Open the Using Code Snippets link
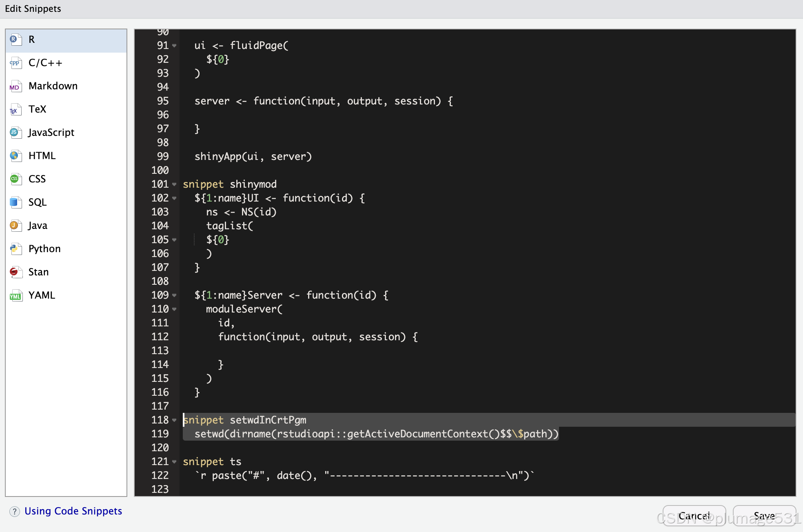803x532 pixels. 73,511
